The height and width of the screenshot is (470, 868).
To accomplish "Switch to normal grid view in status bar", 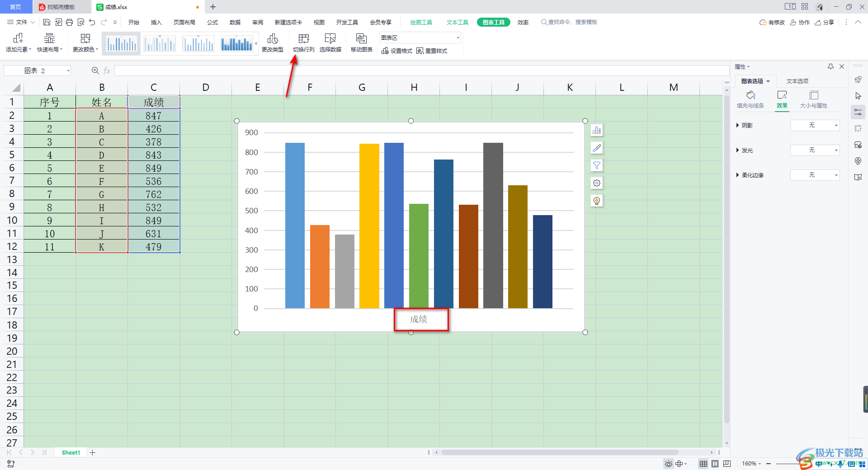I will pos(703,464).
